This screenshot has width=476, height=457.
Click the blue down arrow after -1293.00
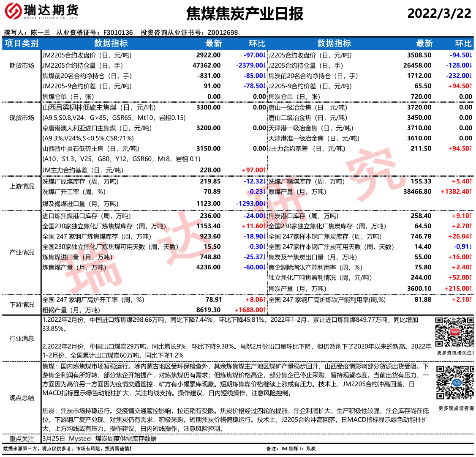coord(265,204)
